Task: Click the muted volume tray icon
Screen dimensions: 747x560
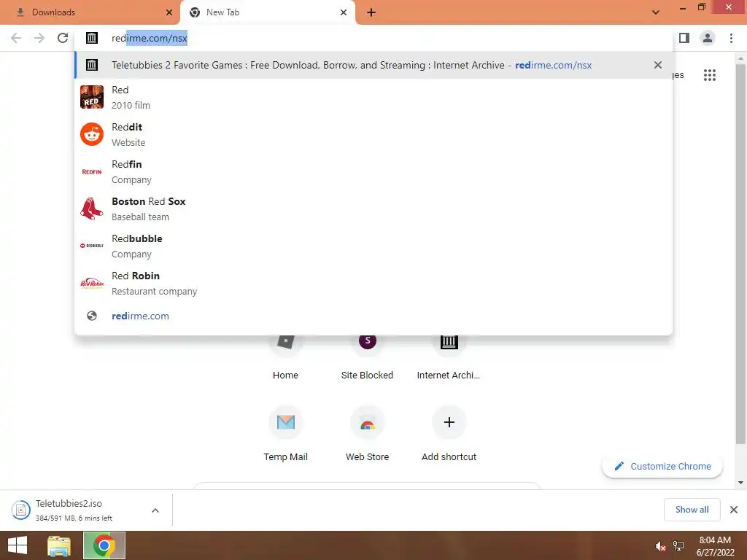Action: point(659,546)
